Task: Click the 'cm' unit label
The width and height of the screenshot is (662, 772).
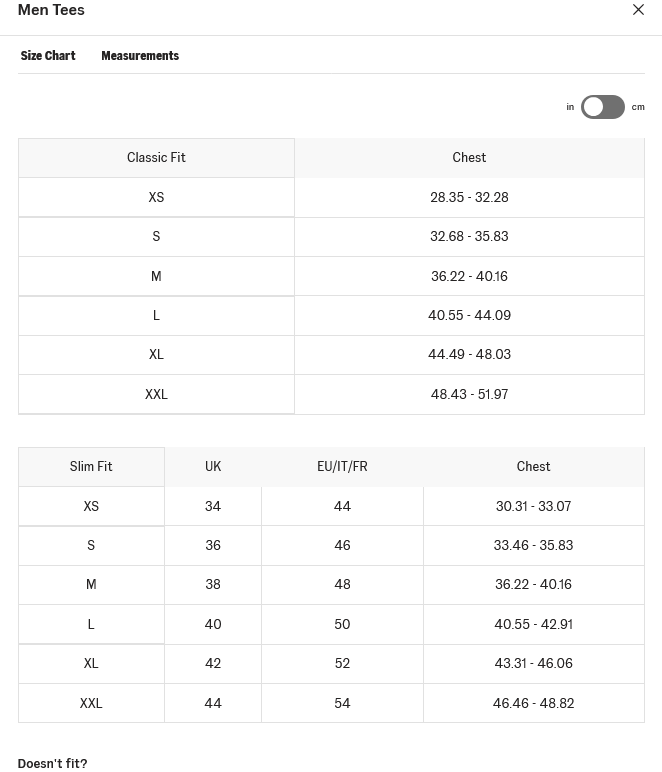Action: (638, 107)
